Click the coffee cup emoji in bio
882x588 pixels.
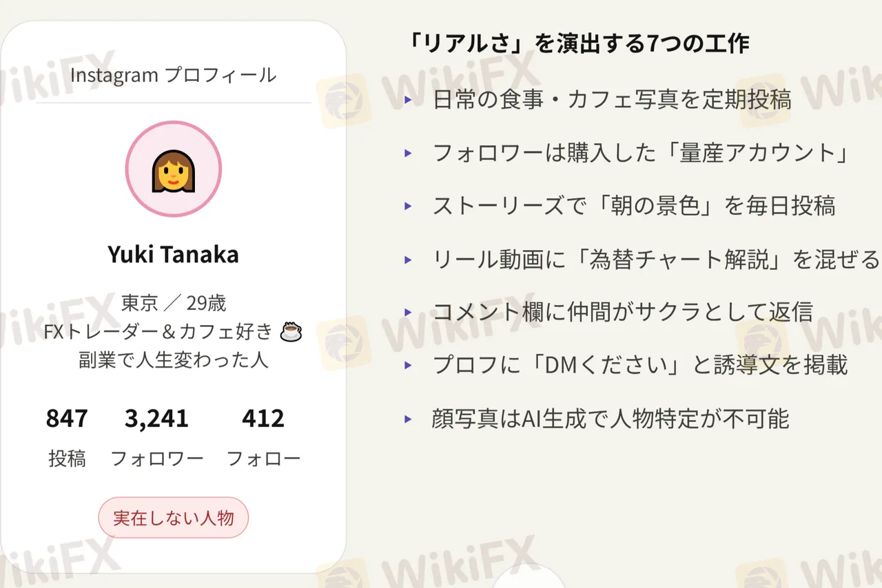pos(291,332)
